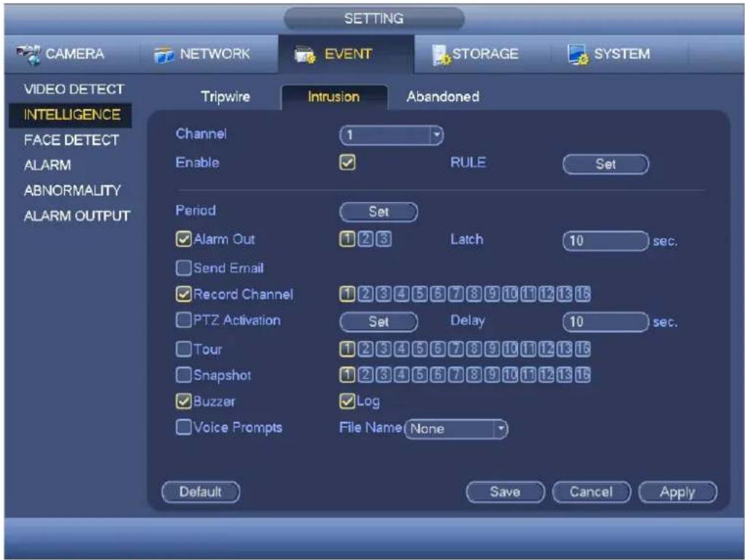Enable the Tour checkbox
This screenshot has height=560, width=745.
point(183,349)
